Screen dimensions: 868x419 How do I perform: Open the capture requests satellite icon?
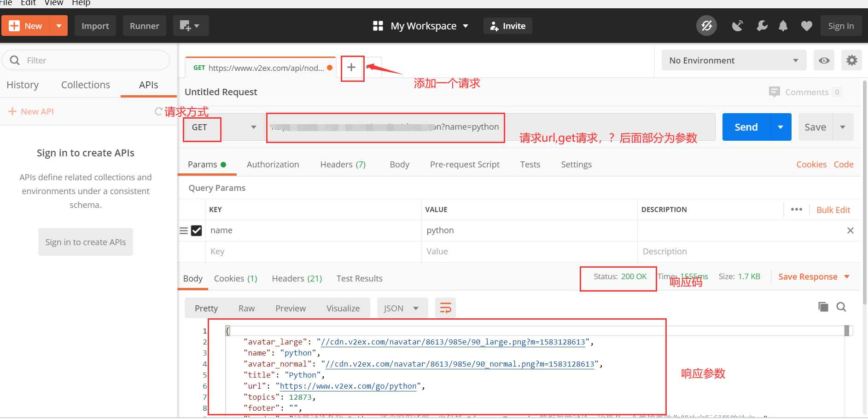(x=738, y=26)
